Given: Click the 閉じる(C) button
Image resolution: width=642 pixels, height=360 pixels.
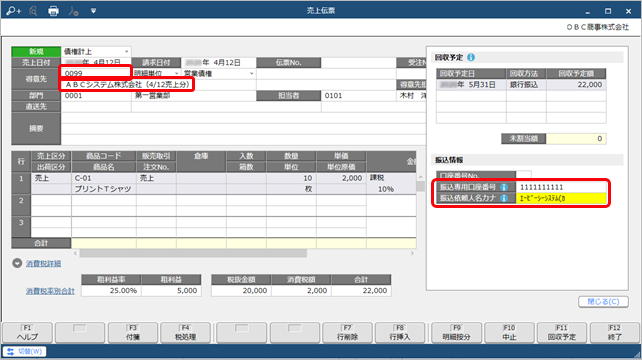Looking at the screenshot, I should 603,302.
